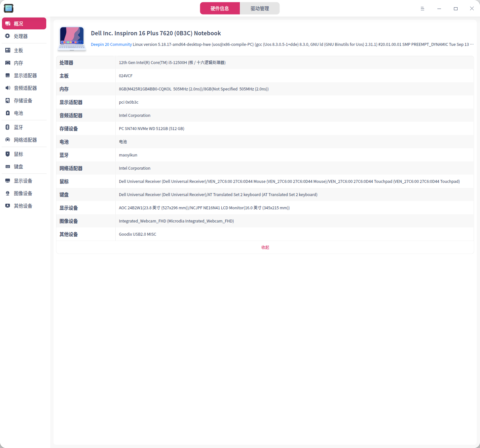
Task: Click the '网络适配器' row label in the overview table
Action: [x=71, y=168]
